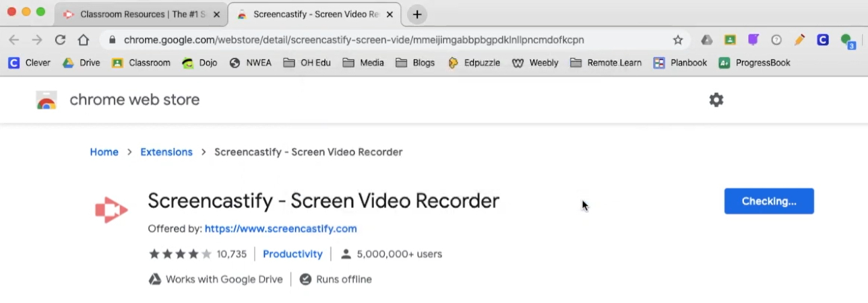Viewport: 868px width, 303px height.
Task: Open the ProgressBook bookmark
Action: (x=755, y=63)
